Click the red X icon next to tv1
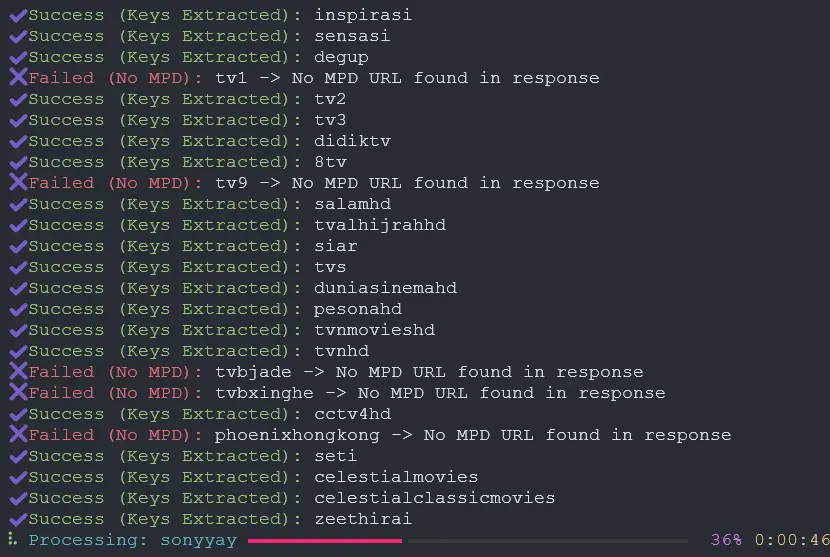 pos(18,77)
